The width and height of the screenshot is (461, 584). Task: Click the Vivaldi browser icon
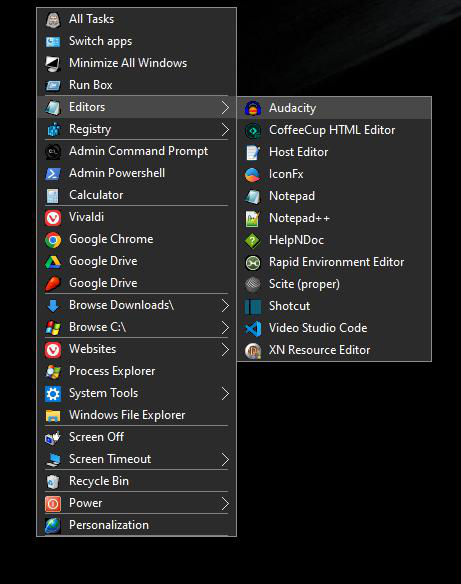click(x=53, y=218)
